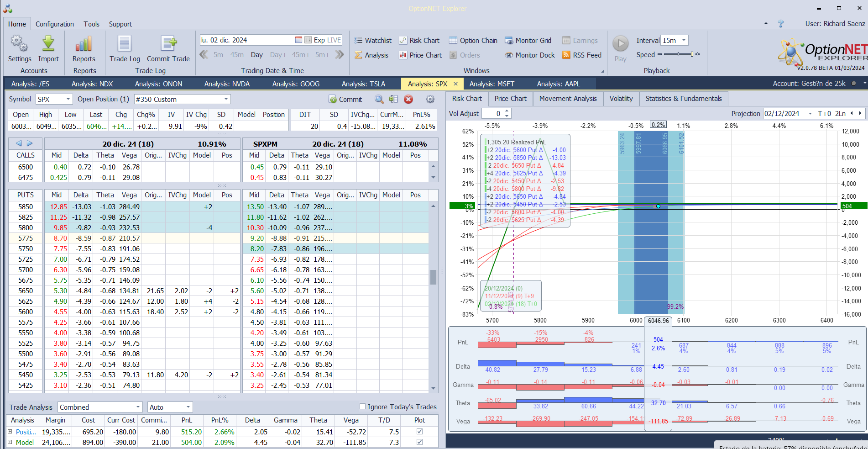Image resolution: width=868 pixels, height=449 pixels.
Task: Open the Watchlist window
Action: [373, 41]
